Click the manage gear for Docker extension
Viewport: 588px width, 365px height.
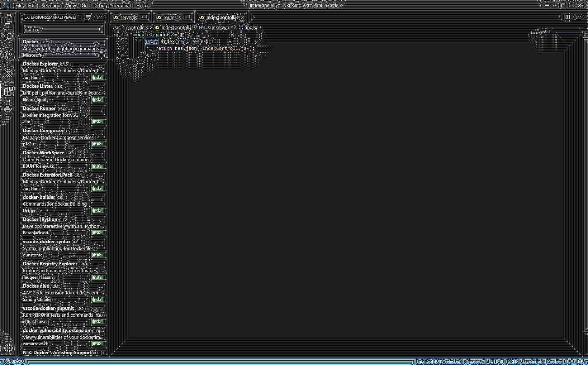pyautogui.click(x=101, y=56)
